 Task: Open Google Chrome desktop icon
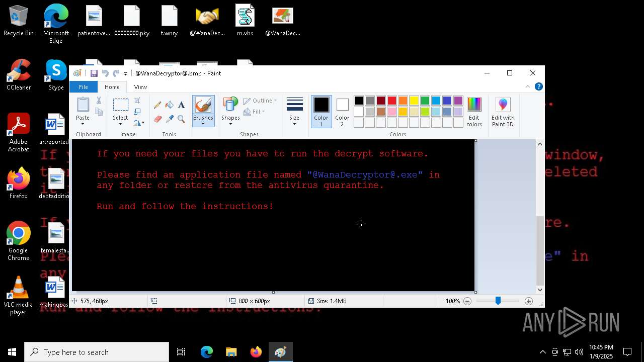(18, 241)
